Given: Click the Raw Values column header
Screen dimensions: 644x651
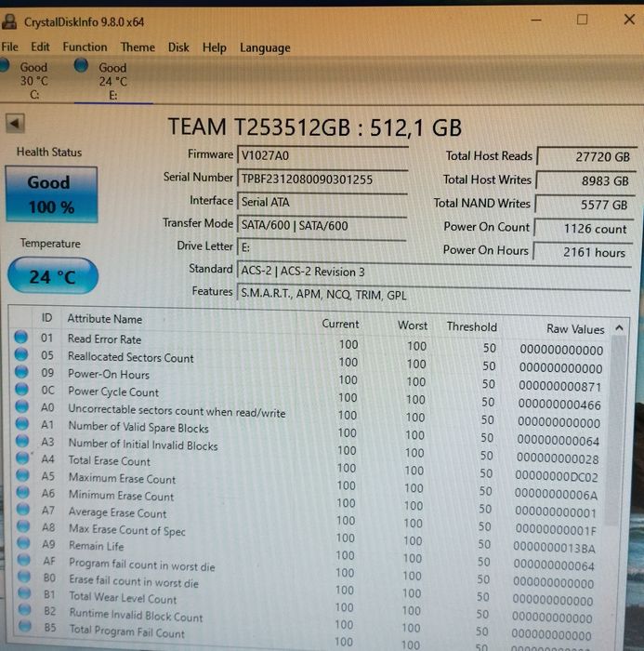Looking at the screenshot, I should pos(575,329).
